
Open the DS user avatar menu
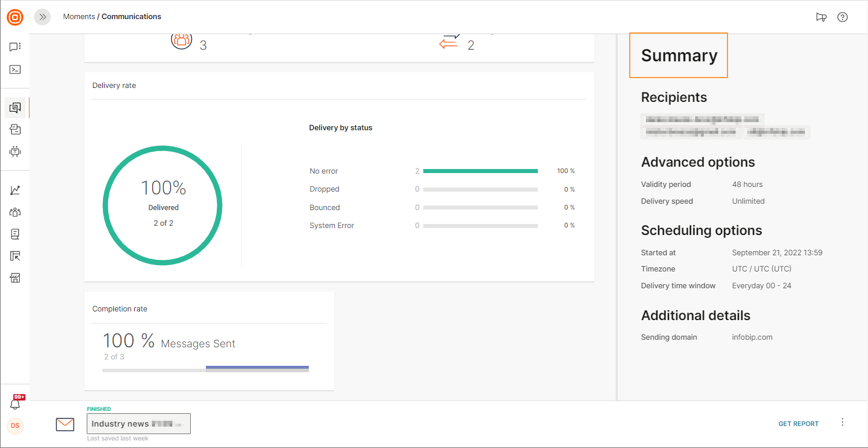tap(15, 426)
